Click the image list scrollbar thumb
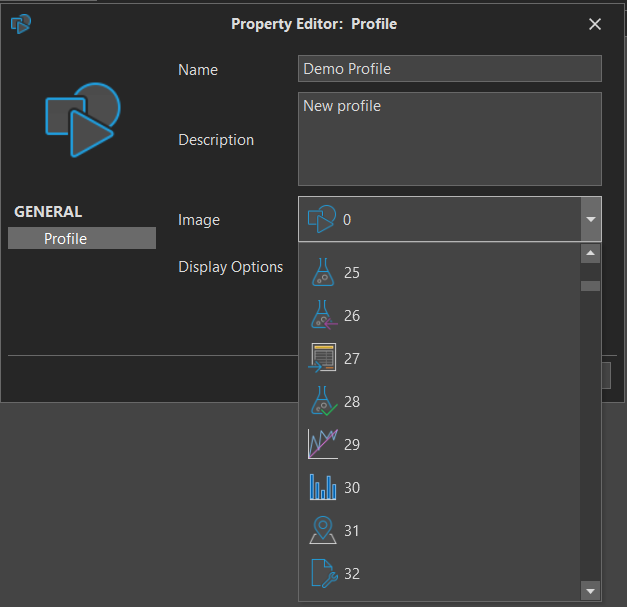The width and height of the screenshot is (627, 607). 590,286
